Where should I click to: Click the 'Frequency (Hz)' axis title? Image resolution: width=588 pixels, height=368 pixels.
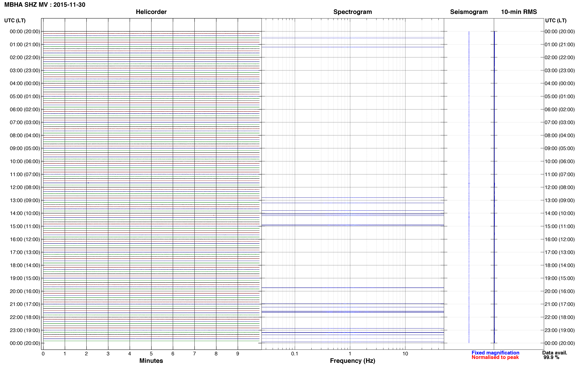tap(352, 361)
